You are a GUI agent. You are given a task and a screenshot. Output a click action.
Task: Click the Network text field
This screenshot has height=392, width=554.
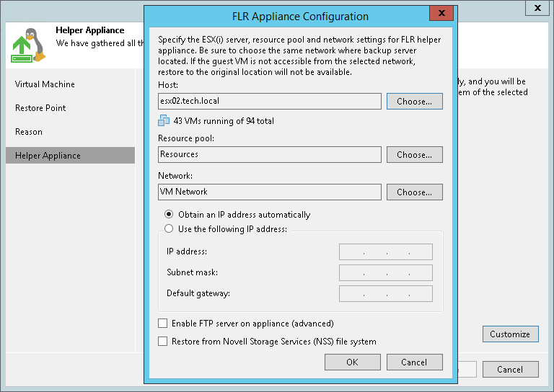pos(269,192)
